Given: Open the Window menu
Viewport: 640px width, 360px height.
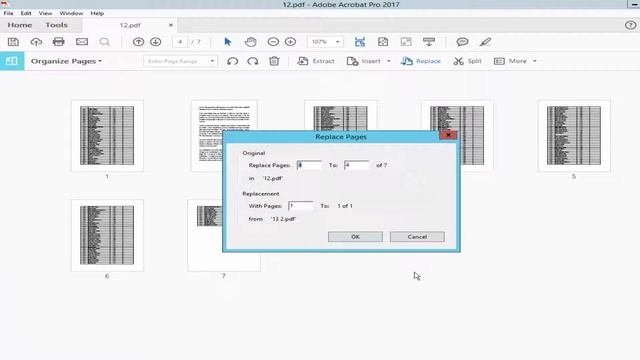Looking at the screenshot, I should [71, 13].
